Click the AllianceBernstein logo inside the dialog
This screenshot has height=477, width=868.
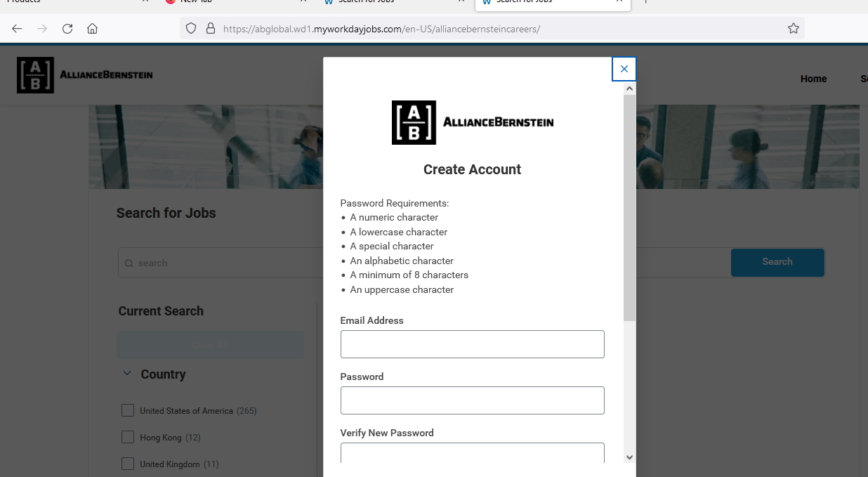(x=473, y=122)
